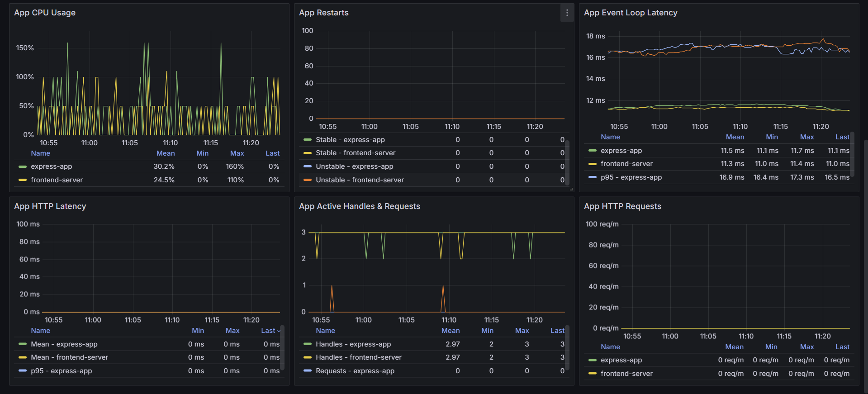This screenshot has height=394, width=868.
Task: Sort App CPU Usage legend by Mean
Action: point(166,153)
